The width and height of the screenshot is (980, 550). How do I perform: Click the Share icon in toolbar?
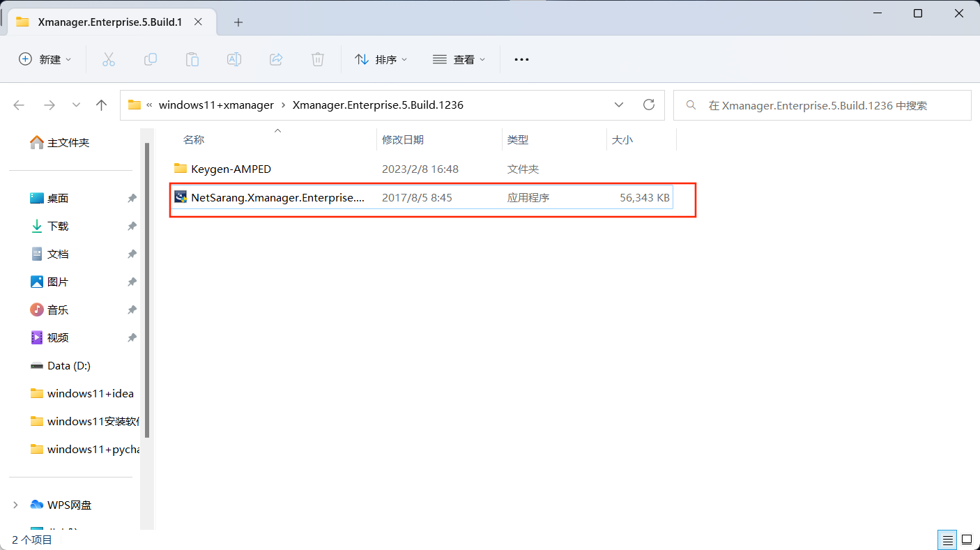point(276,60)
